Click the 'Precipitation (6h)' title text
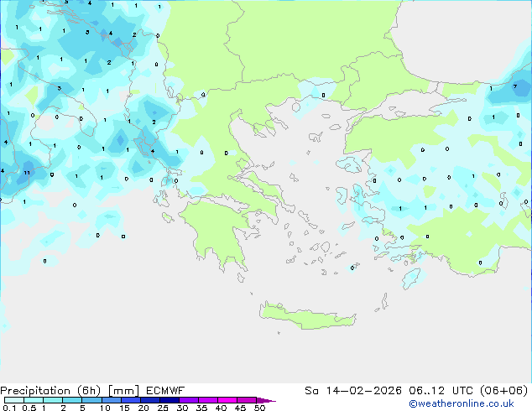This screenshot has height=411, width=532. [50, 391]
